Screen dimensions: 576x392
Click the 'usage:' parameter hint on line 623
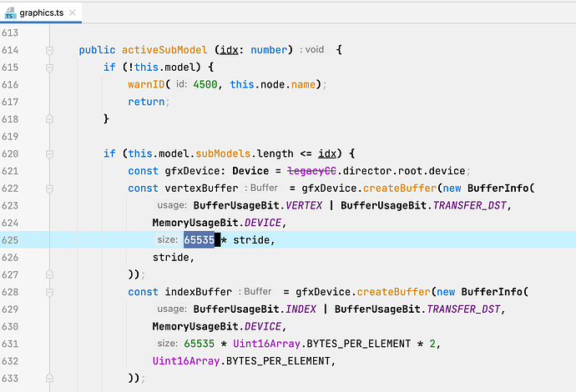click(x=172, y=205)
